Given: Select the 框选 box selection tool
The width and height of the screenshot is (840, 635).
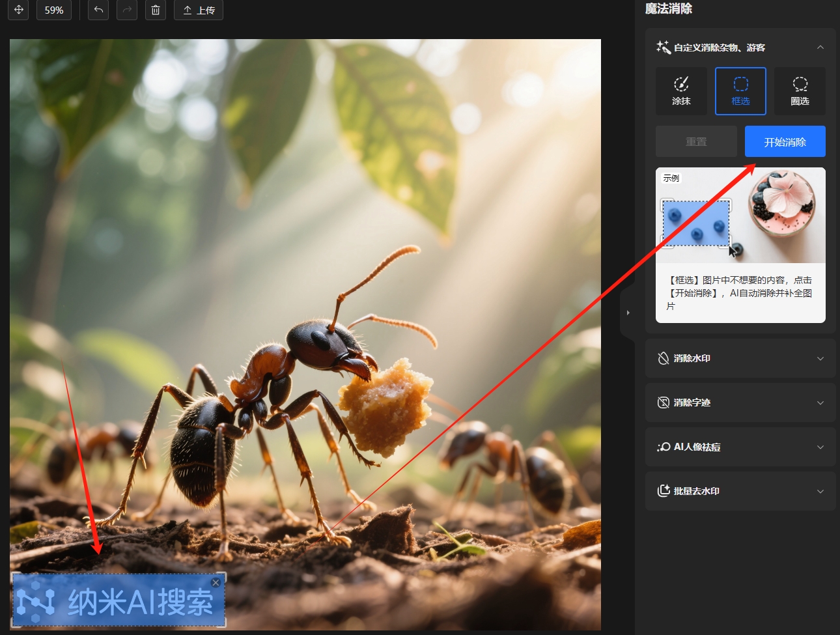Looking at the screenshot, I should click(740, 91).
